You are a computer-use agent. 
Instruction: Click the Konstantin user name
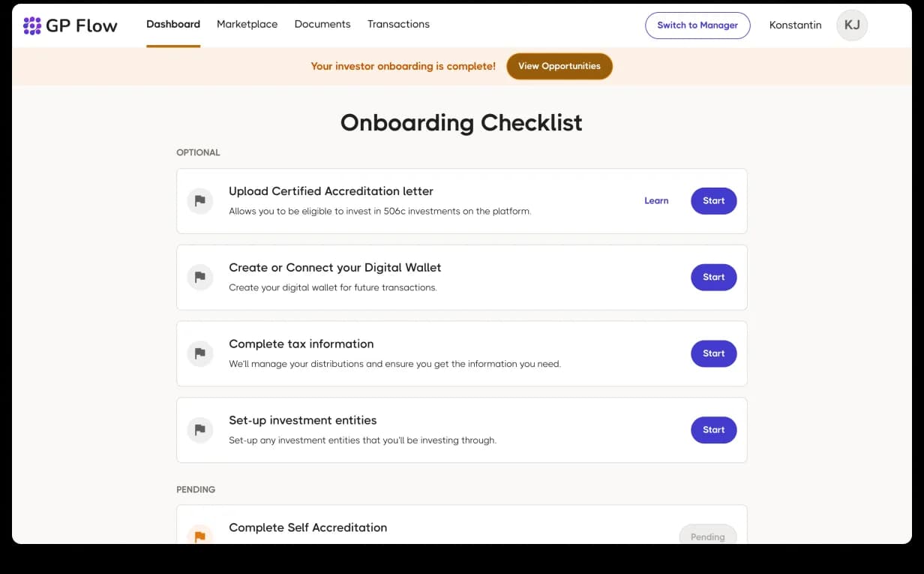click(x=796, y=25)
